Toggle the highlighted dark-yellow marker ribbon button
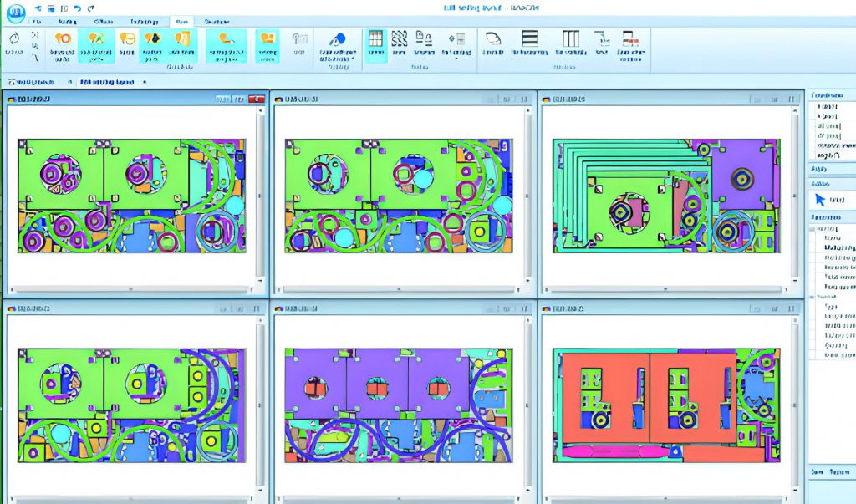 (151, 39)
